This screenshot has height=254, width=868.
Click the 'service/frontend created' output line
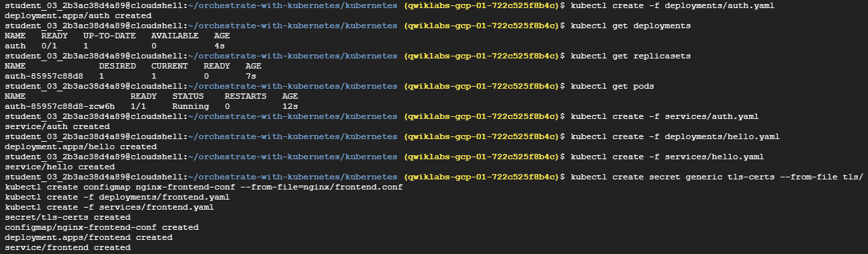[x=67, y=248]
